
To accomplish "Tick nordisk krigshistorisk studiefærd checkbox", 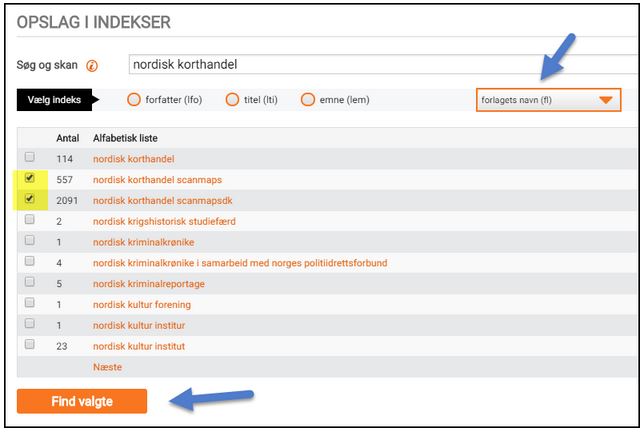I will [x=30, y=220].
